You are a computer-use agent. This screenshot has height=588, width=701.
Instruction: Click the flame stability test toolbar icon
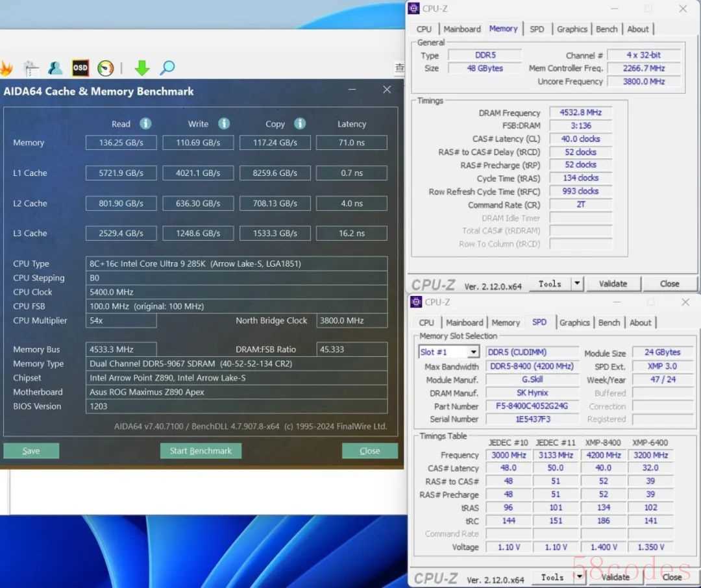tap(6, 67)
